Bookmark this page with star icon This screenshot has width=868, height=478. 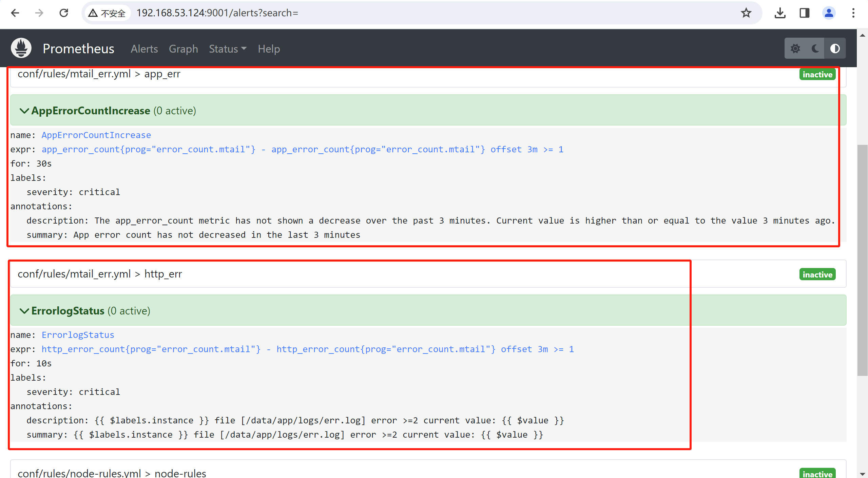click(x=746, y=13)
